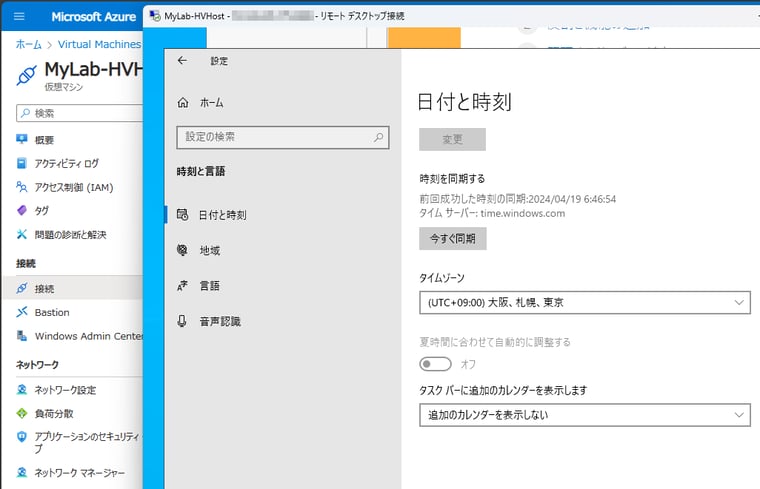
Task: Click the 問題の診断と解決 wrench icon
Action: pos(21,235)
